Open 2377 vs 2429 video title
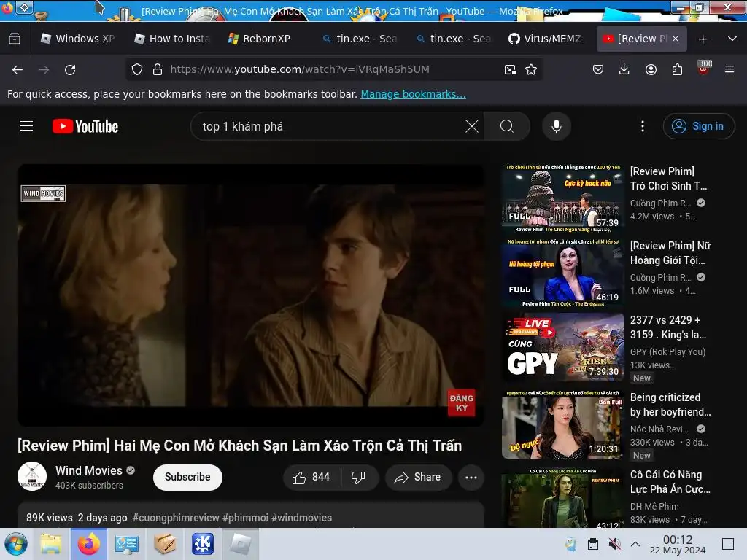Viewport: 747px width, 560px height. point(668,327)
